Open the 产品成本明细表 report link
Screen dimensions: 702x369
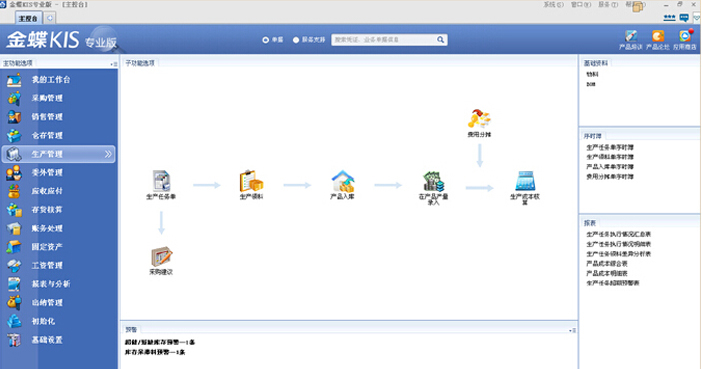point(607,273)
